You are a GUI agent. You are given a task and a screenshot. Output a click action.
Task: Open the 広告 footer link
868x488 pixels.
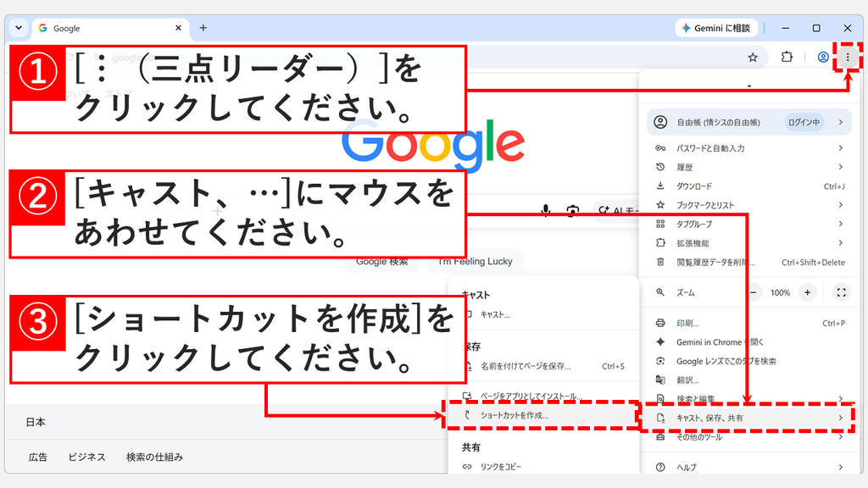[x=38, y=457]
